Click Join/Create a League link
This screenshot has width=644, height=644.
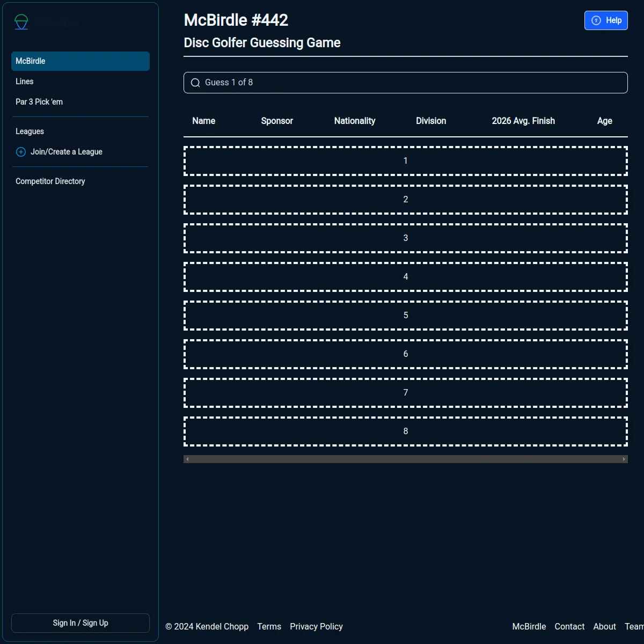[x=67, y=152]
